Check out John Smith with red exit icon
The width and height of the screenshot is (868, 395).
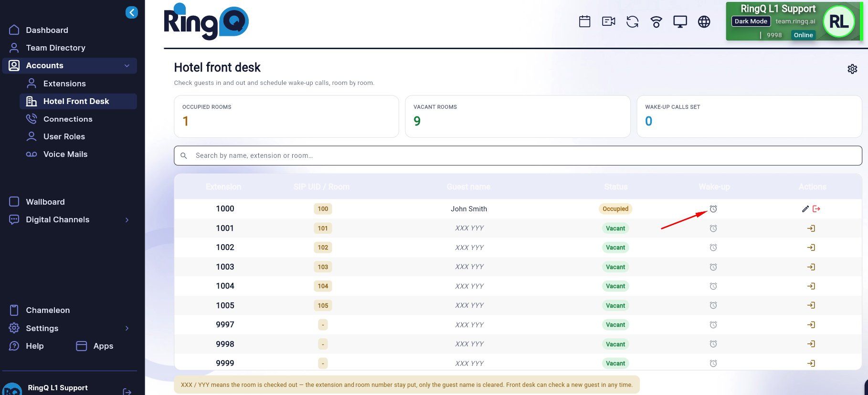[816, 209]
